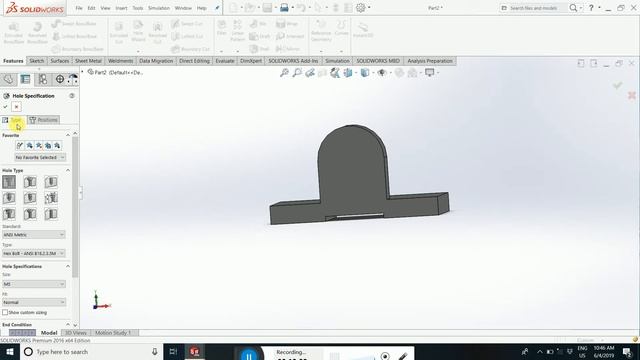Open the Type dropdown showing Hex Bolt
This screenshot has height=360, width=640.
click(x=33, y=253)
